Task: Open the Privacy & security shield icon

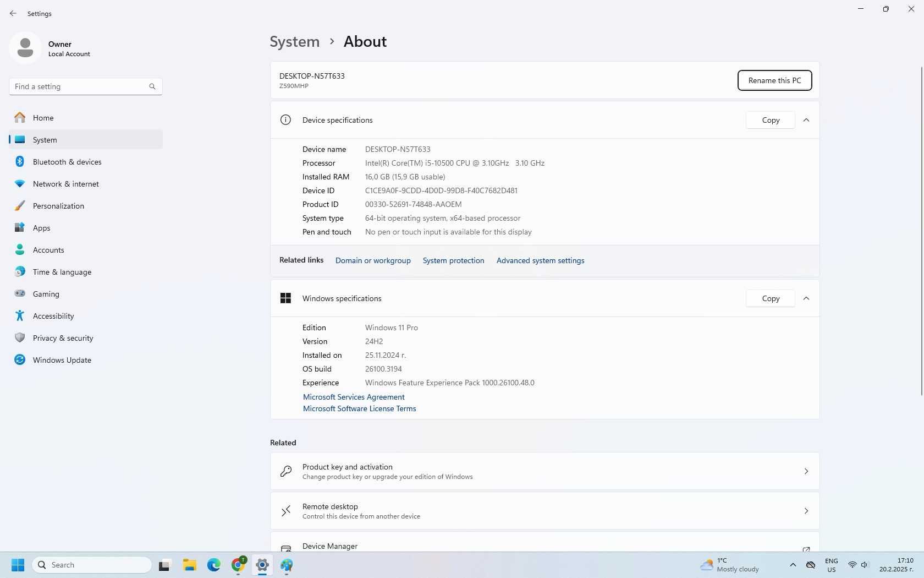Action: point(20,338)
